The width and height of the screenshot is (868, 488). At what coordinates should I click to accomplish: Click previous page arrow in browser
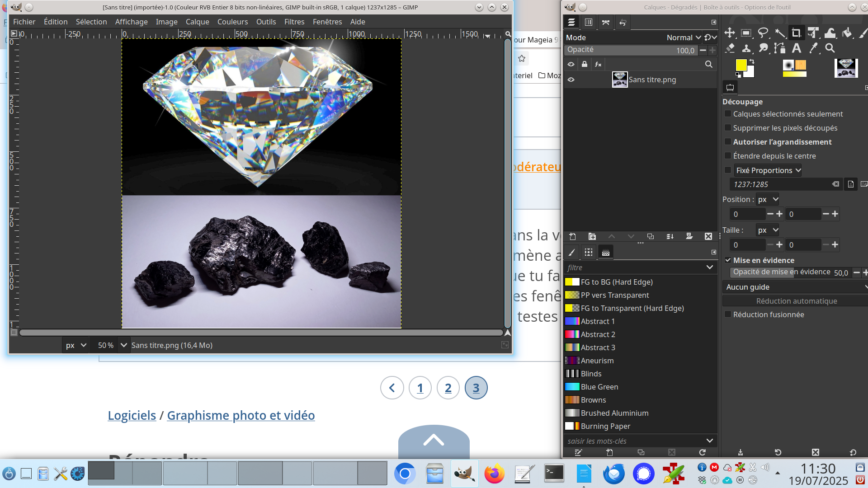click(392, 388)
